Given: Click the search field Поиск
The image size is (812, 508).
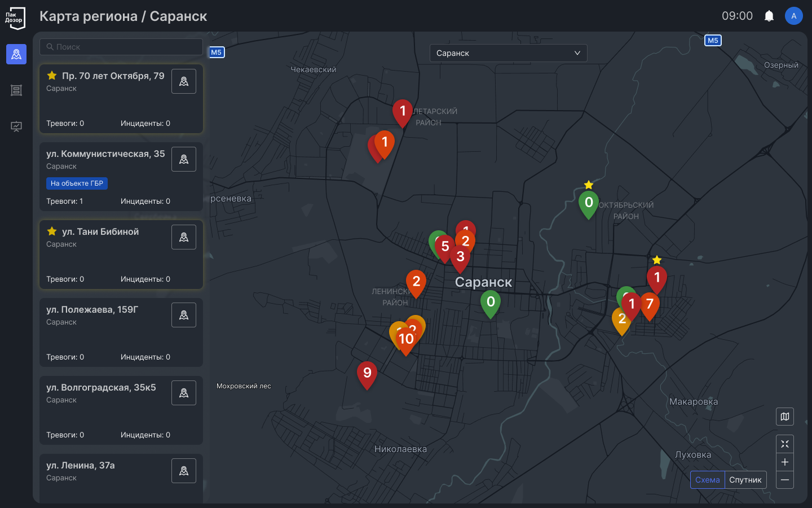Looking at the screenshot, I should click(121, 47).
